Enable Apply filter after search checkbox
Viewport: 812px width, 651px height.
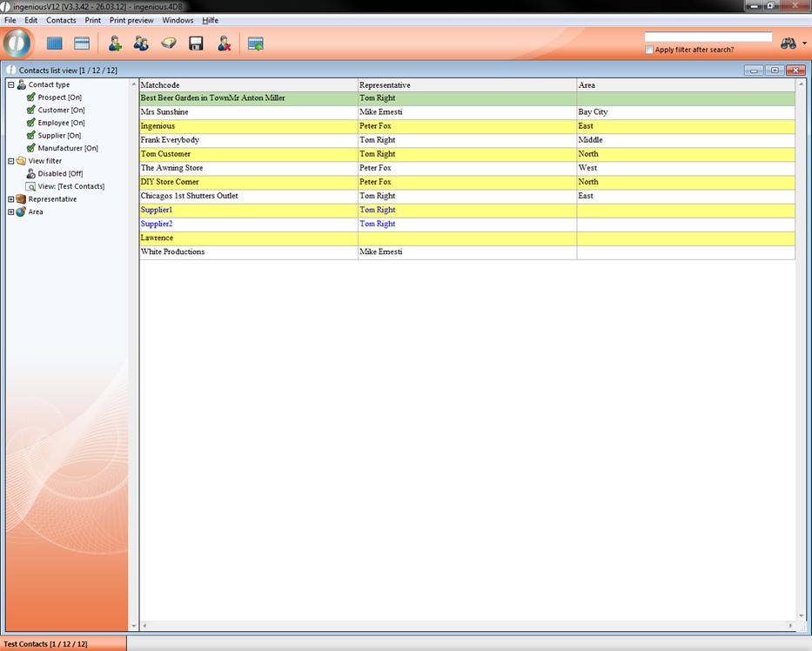pos(649,50)
